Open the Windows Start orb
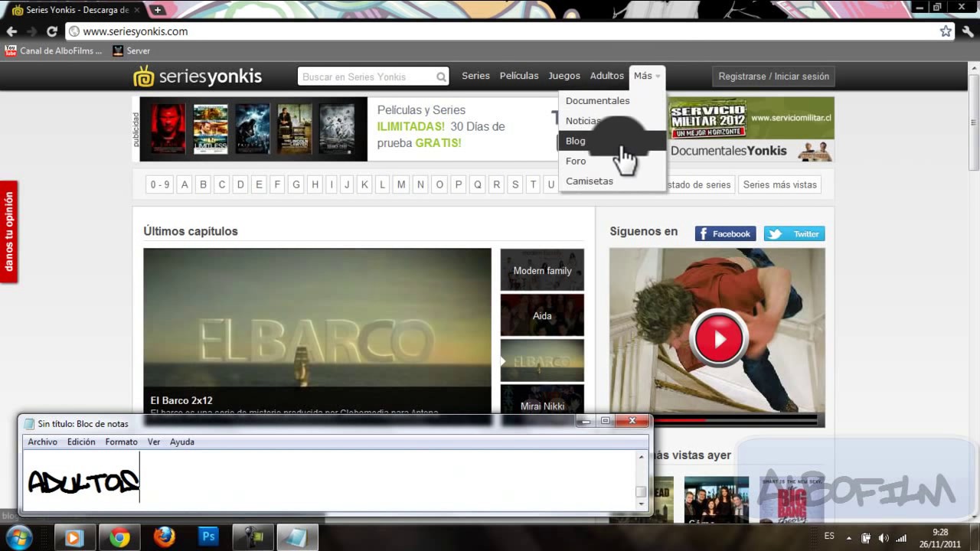The image size is (980, 551). click(18, 537)
